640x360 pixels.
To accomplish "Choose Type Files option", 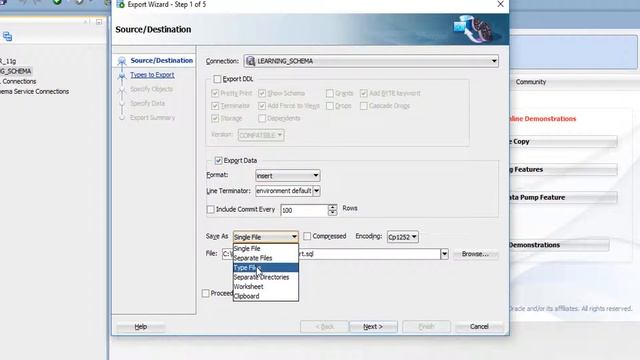I will point(266,268).
